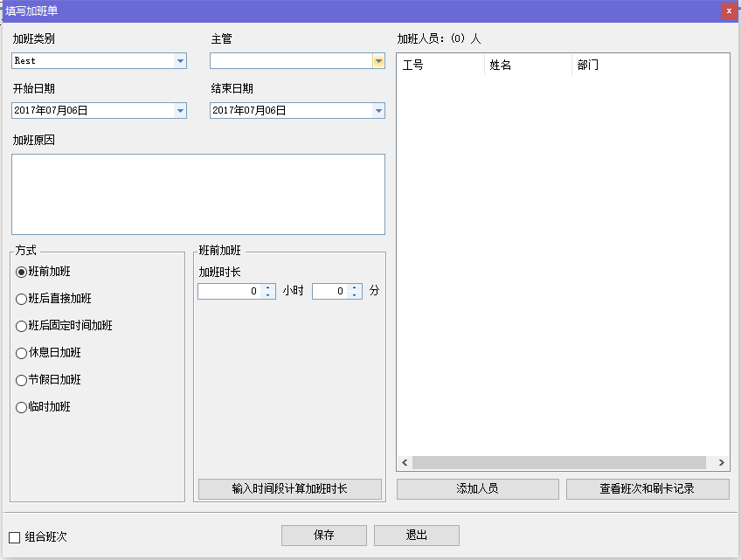Click the 保存 button
Image resolution: width=741 pixels, height=560 pixels.
[x=323, y=536]
